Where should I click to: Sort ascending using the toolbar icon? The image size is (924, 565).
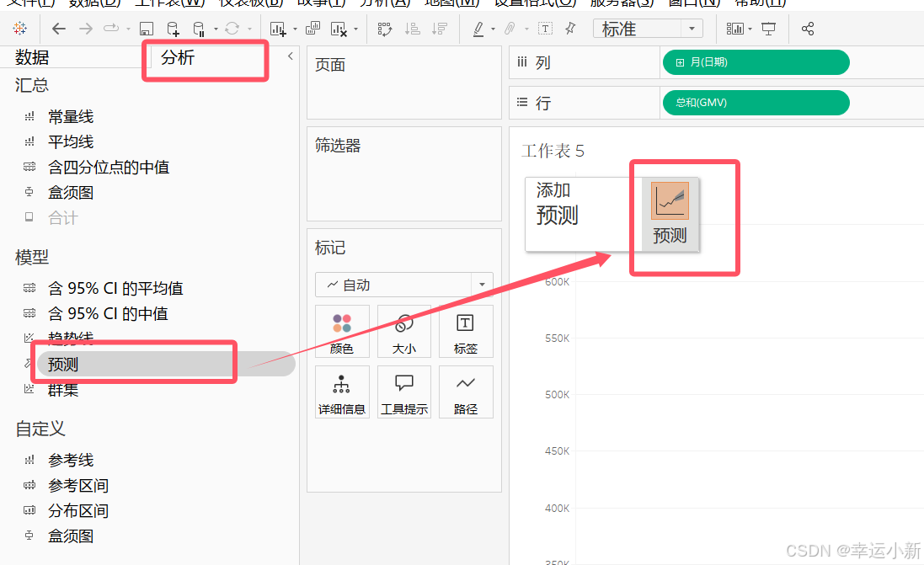(x=413, y=29)
